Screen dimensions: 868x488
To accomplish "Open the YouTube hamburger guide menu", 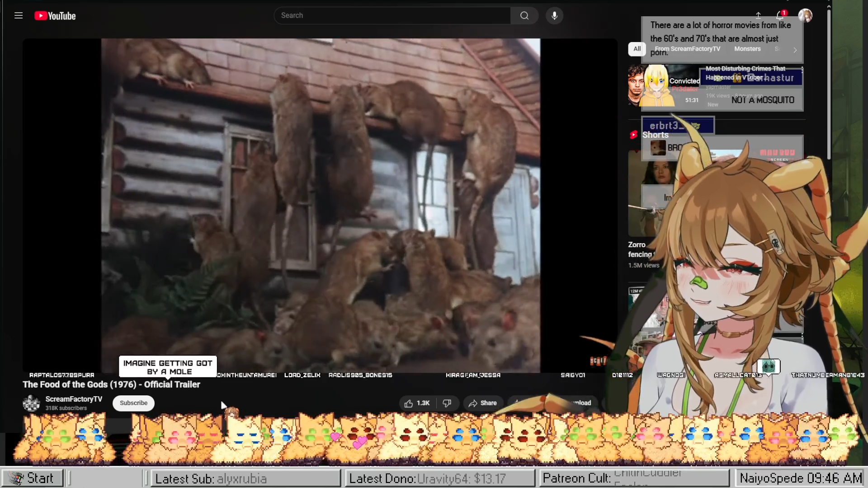I will point(19,16).
